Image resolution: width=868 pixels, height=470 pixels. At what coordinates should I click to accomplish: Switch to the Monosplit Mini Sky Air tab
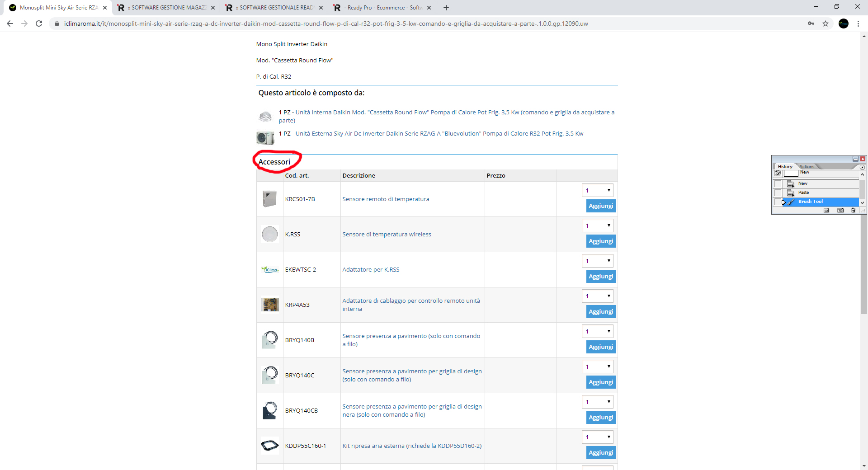pyautogui.click(x=57, y=8)
